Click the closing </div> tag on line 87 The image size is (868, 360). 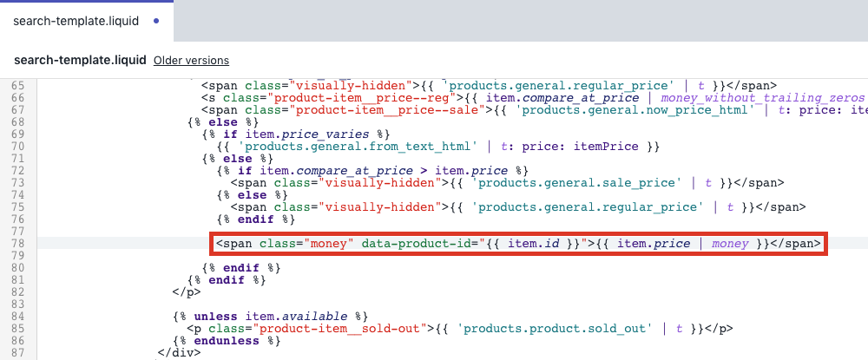180,352
